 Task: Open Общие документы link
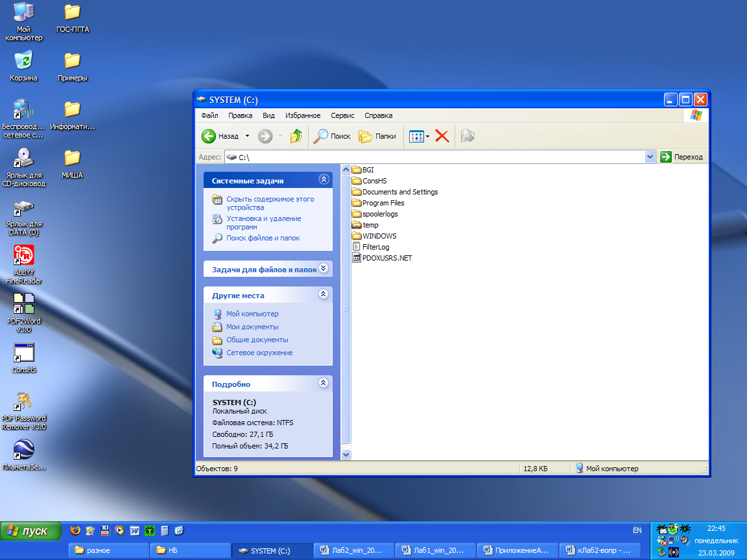257,340
